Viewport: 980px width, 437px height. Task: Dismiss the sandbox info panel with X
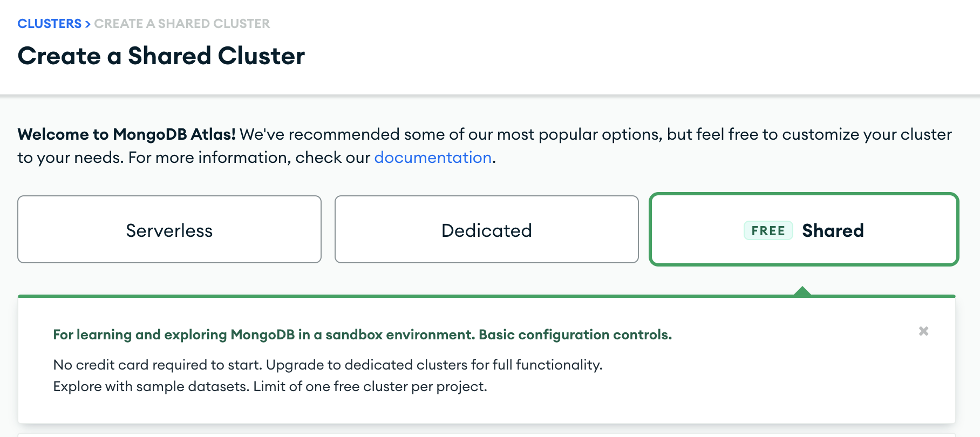click(x=923, y=331)
